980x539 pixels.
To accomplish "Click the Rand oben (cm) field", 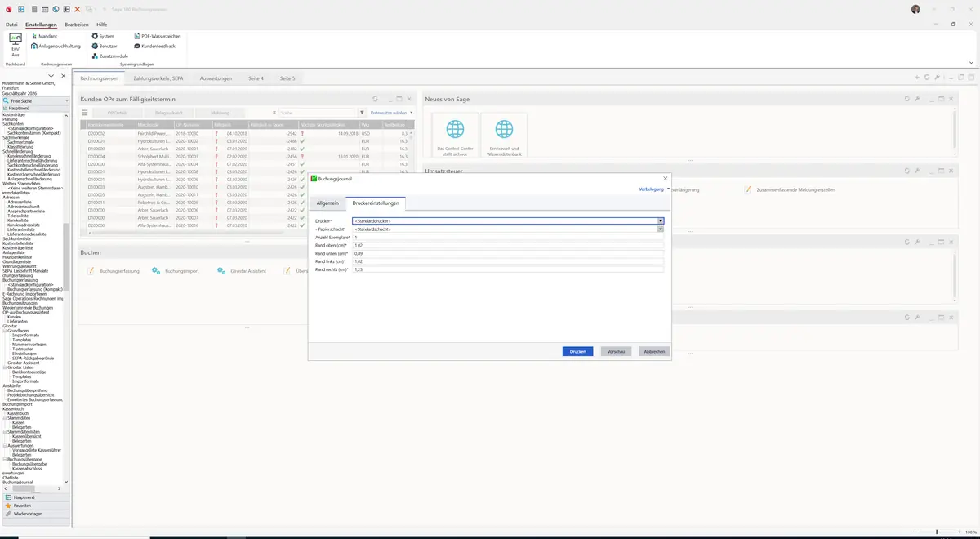I will (x=508, y=245).
